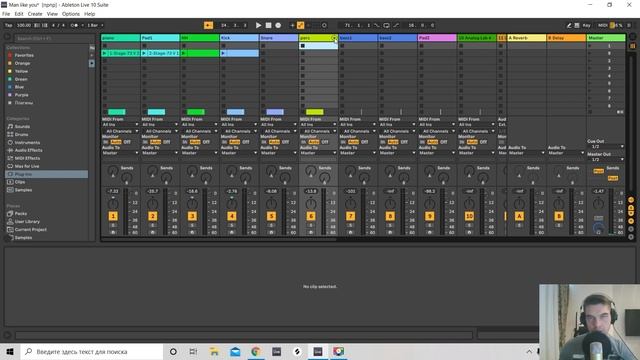Open User Library under Places
Image resolution: width=640 pixels, height=360 pixels.
click(x=27, y=222)
